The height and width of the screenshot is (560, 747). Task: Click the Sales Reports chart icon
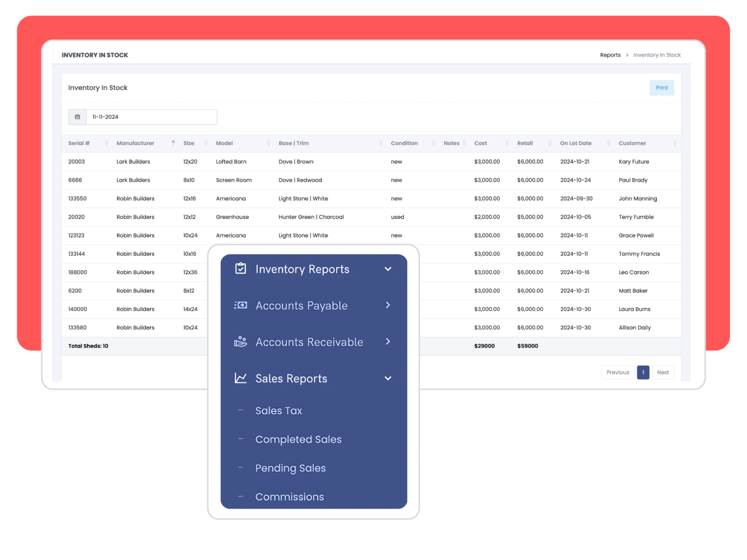[240, 378]
